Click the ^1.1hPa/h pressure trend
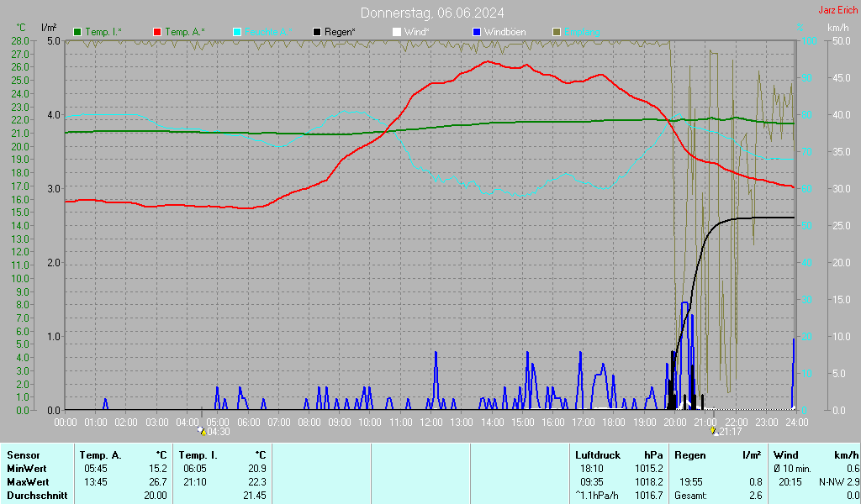The image size is (861, 504). click(x=597, y=496)
